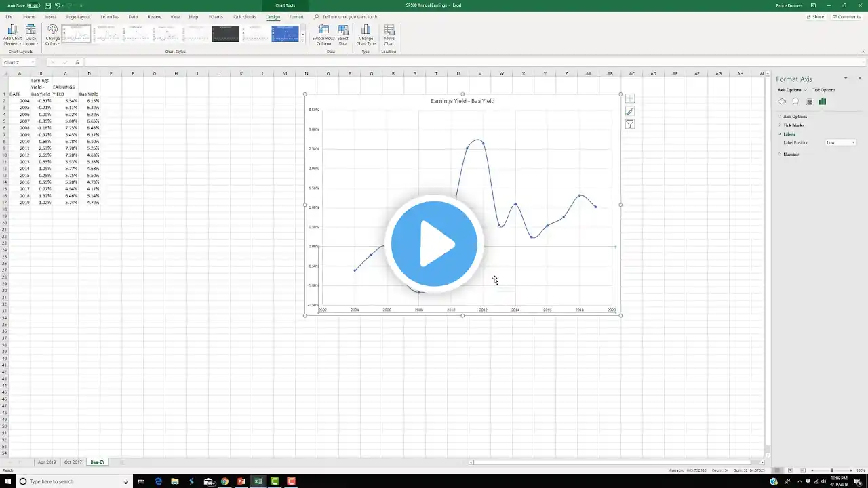
Task: Select the dark chart style thumbnail
Action: [x=225, y=34]
